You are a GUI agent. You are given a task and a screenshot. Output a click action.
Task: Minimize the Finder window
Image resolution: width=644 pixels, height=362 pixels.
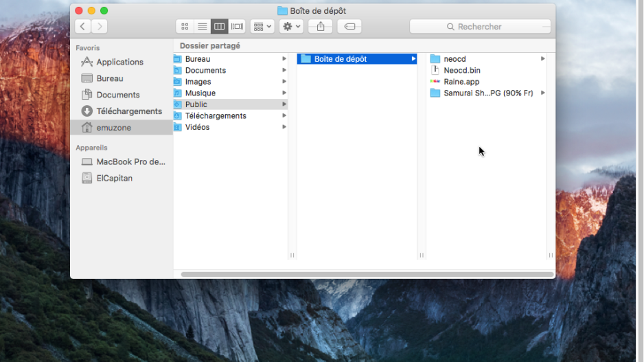(91, 11)
